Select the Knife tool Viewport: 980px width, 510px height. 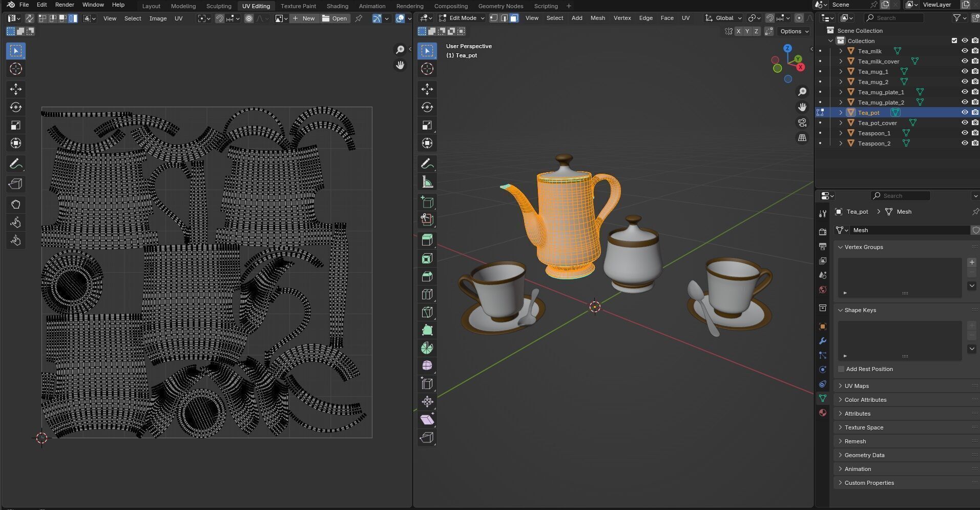[427, 312]
